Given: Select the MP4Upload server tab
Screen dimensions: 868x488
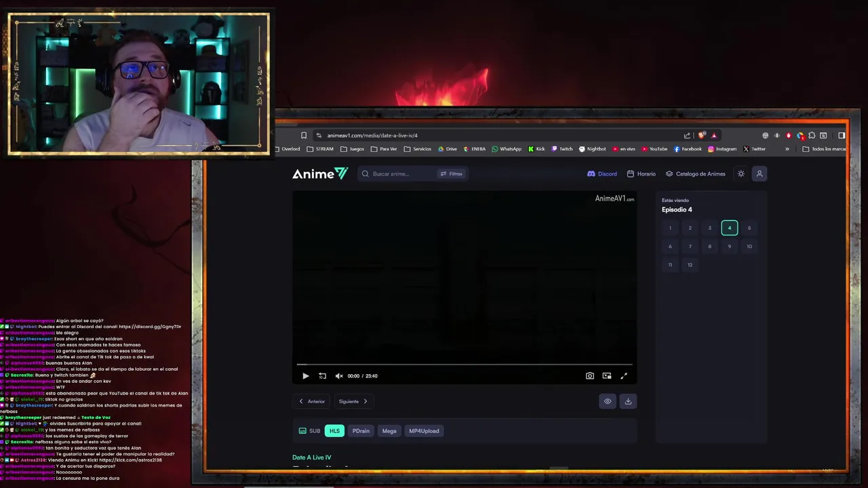Looking at the screenshot, I should (x=424, y=430).
